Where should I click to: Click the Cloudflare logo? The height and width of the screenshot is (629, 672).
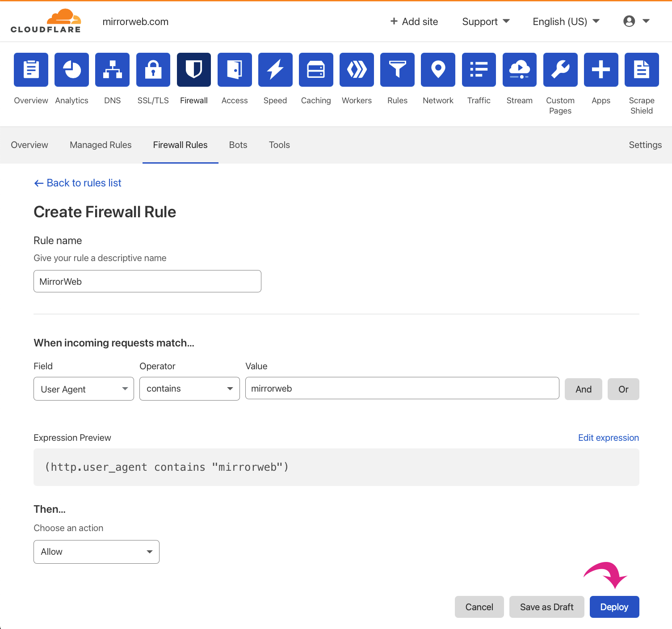point(46,21)
